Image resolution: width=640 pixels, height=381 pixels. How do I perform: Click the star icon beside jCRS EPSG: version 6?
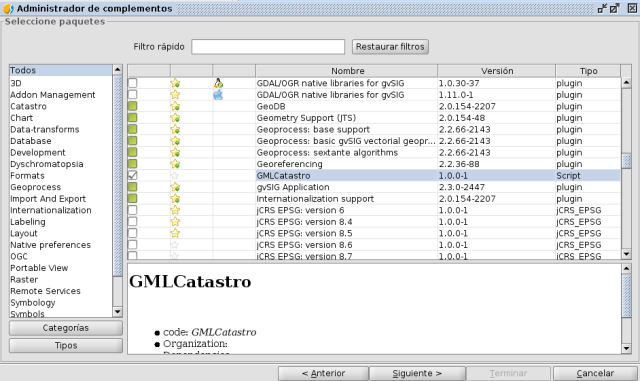(x=175, y=210)
